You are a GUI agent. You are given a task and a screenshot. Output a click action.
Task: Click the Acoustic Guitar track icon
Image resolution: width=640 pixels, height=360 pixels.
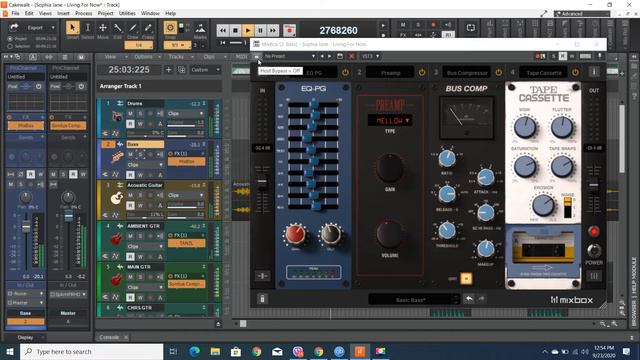pyautogui.click(x=117, y=198)
